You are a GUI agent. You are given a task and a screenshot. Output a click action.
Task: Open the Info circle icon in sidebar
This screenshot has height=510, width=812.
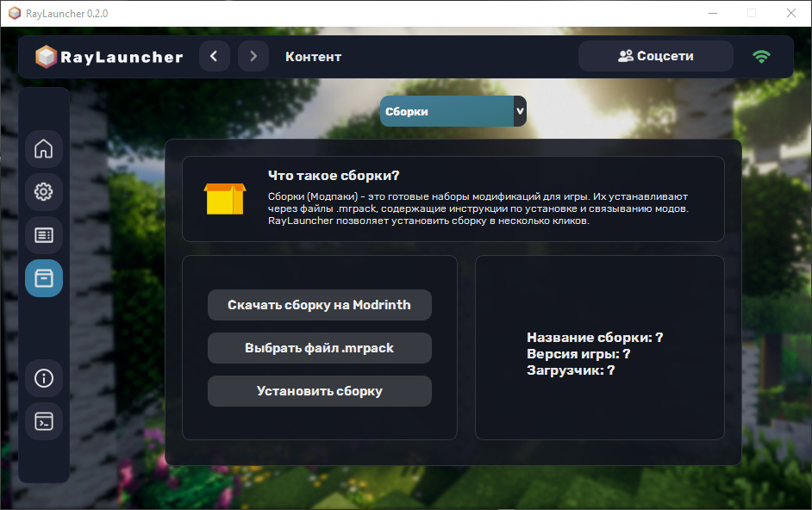44,378
